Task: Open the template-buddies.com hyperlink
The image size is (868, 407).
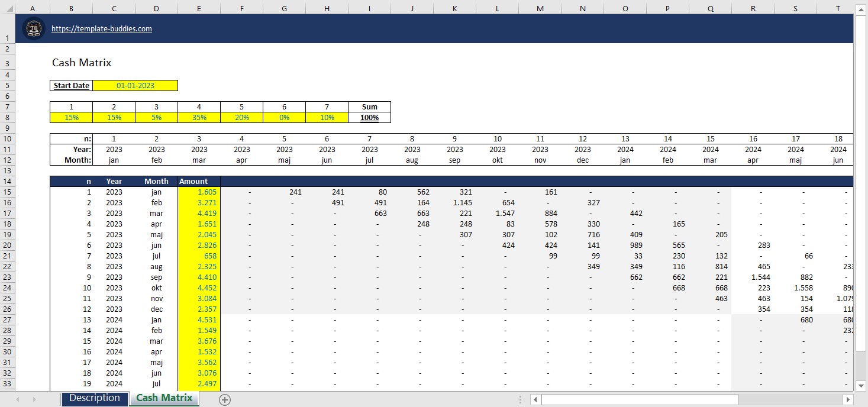Action: click(102, 28)
